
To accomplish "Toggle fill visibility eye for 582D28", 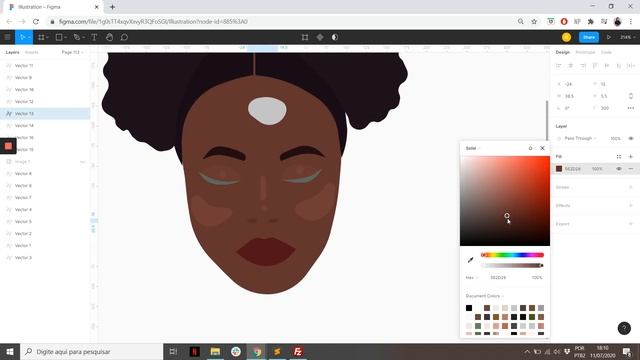I will point(619,169).
